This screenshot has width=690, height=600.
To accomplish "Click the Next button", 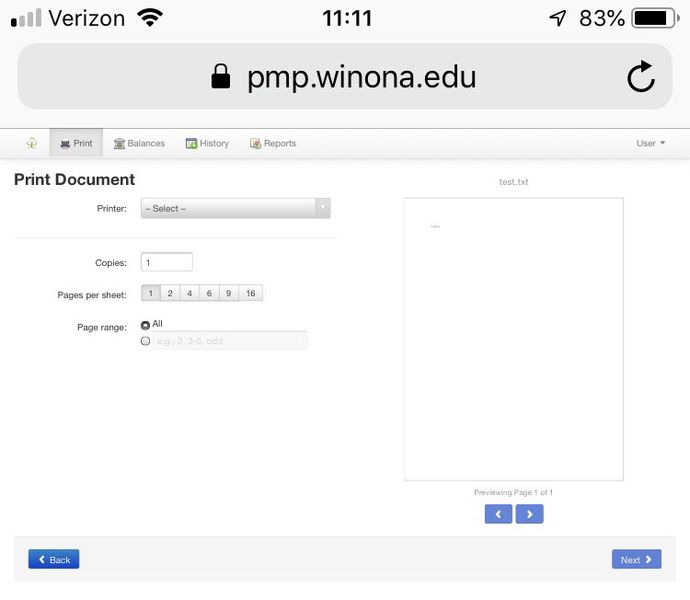I will [x=636, y=560].
